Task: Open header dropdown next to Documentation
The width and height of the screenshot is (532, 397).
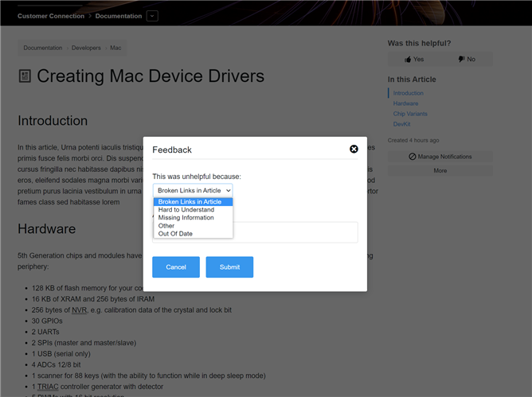Action: [152, 16]
